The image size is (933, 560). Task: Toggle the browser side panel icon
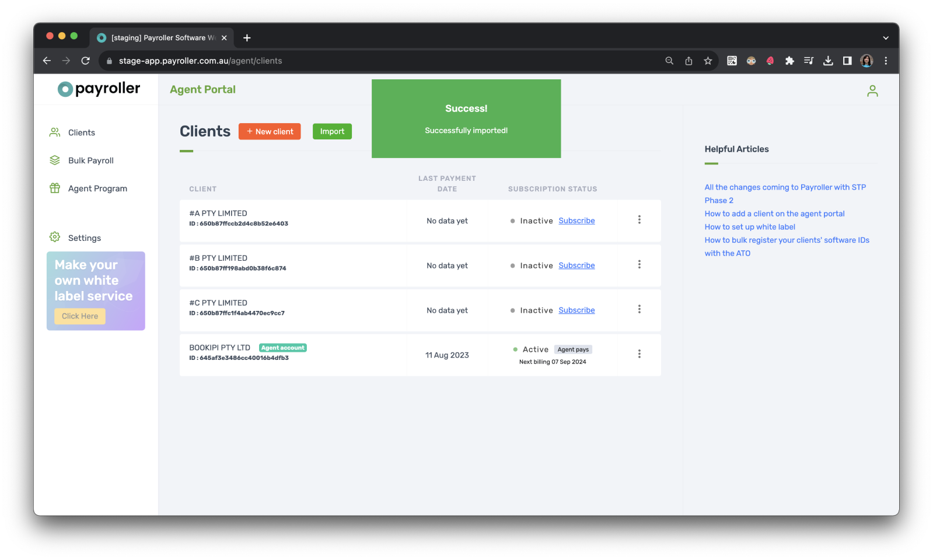coord(847,61)
